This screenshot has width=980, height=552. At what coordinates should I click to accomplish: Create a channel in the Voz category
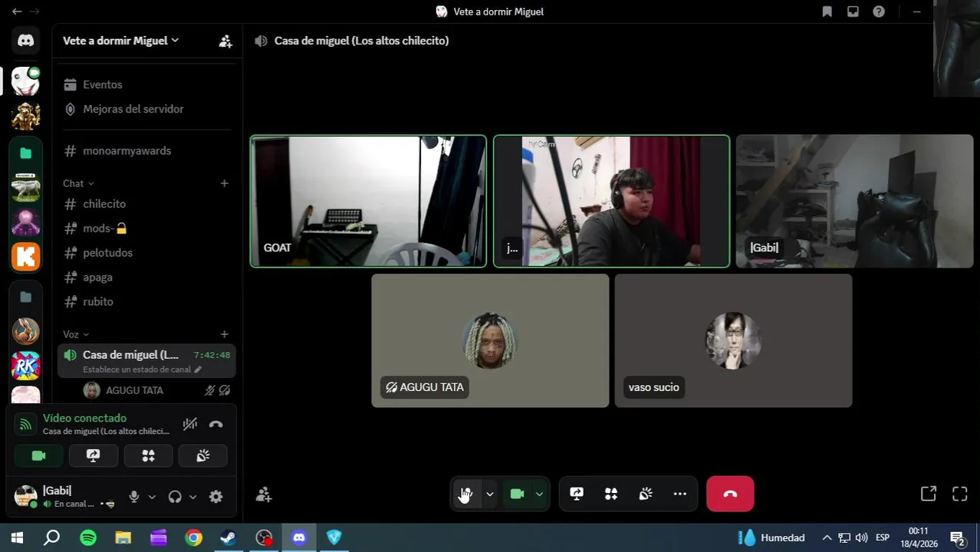coord(224,334)
